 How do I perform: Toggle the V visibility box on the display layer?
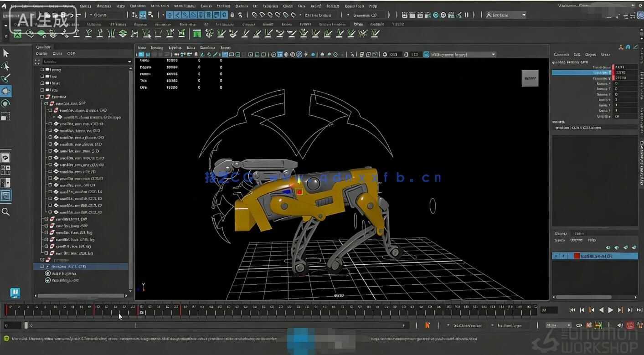pyautogui.click(x=557, y=256)
